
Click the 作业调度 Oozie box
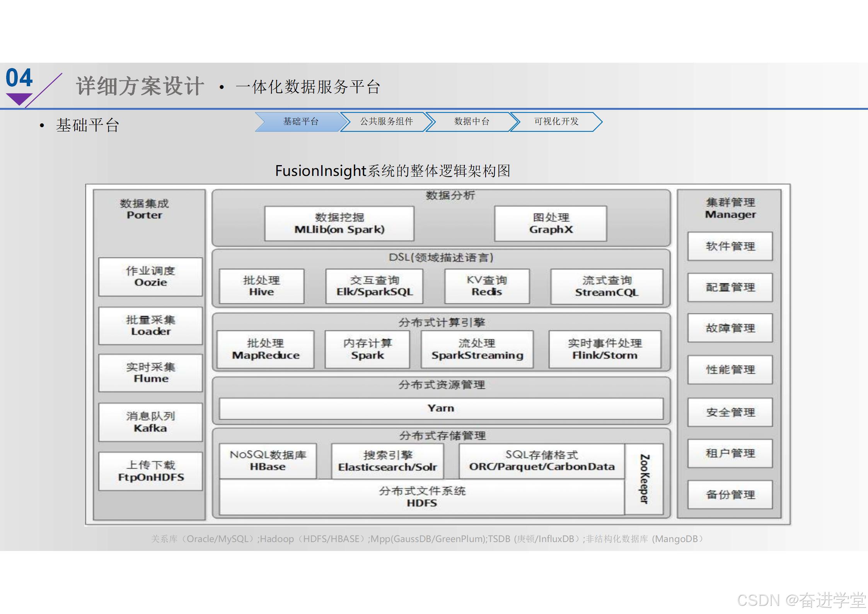point(150,277)
